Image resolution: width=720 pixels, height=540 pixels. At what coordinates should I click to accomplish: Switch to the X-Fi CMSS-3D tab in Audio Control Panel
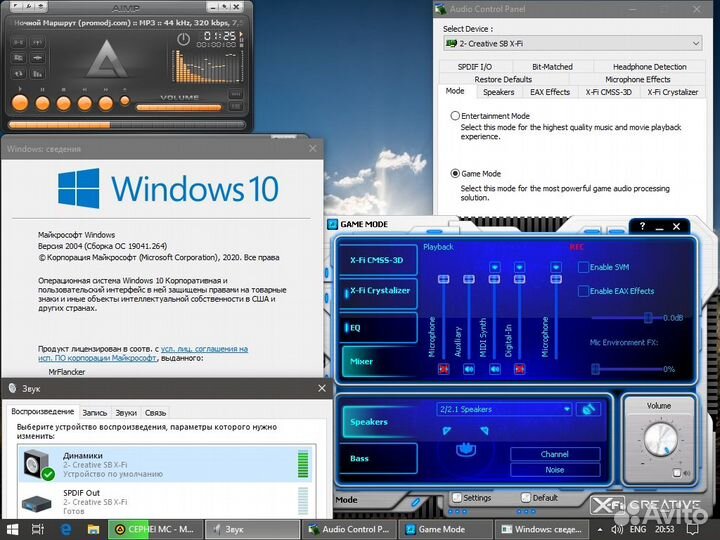pyautogui.click(x=608, y=92)
